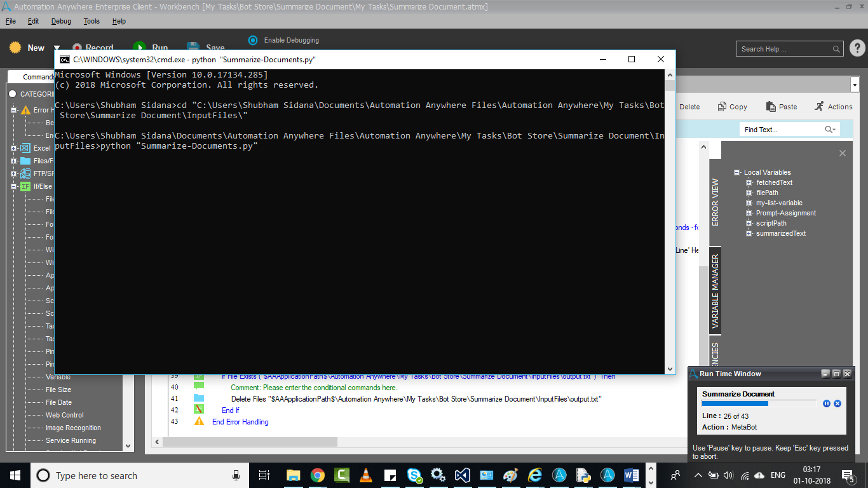Select the Error Handling warning icon
This screenshot has width=868, height=488.
[25, 110]
